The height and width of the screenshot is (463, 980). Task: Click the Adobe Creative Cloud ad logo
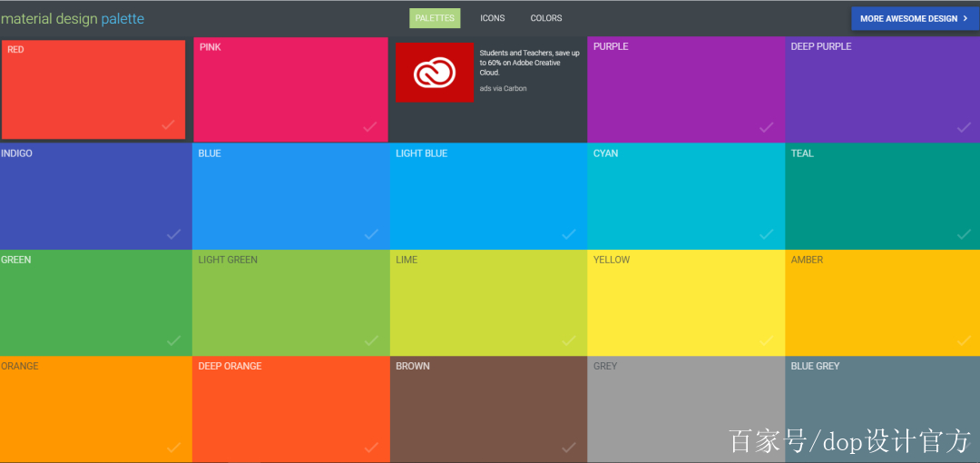coord(435,72)
